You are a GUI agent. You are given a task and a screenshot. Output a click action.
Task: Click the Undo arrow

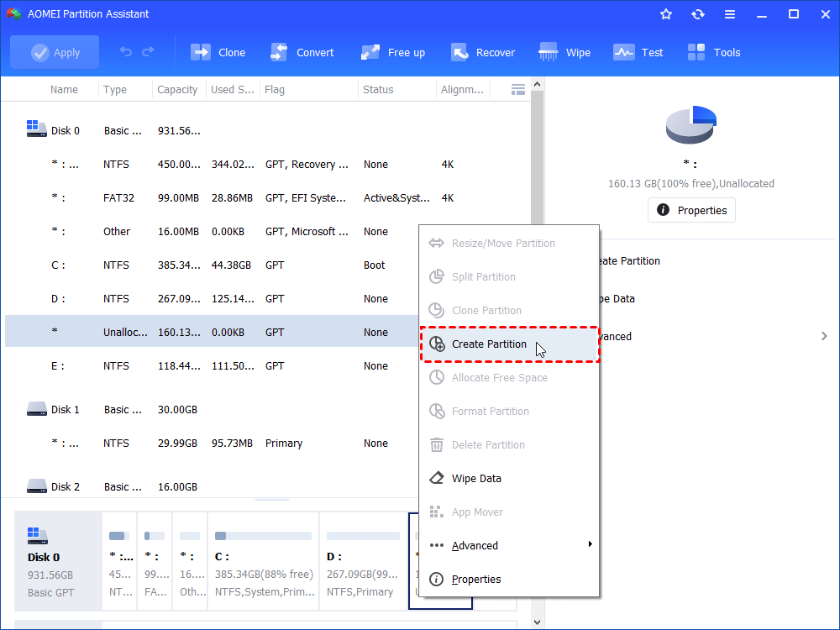point(124,51)
